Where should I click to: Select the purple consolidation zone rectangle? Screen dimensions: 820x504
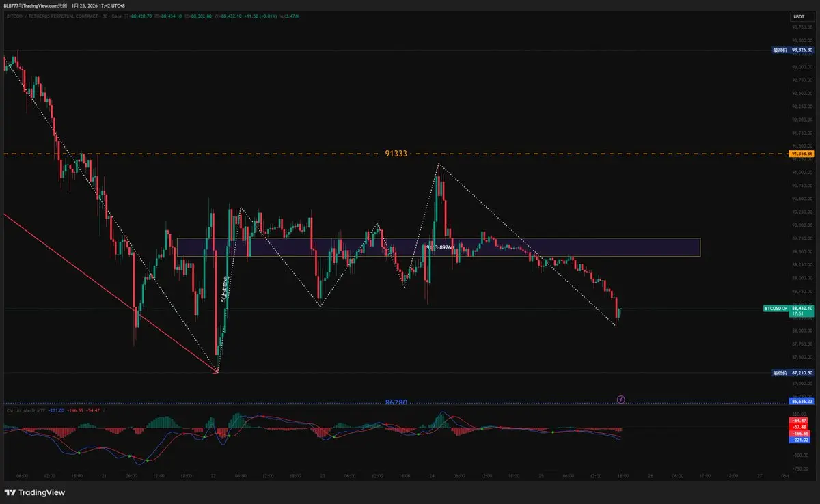click(x=438, y=247)
